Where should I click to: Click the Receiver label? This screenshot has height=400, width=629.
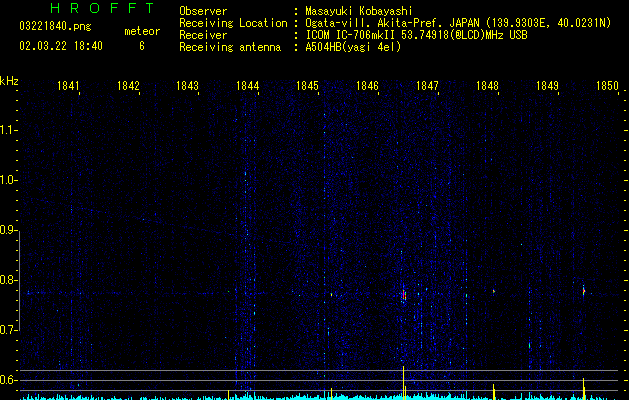tap(203, 35)
